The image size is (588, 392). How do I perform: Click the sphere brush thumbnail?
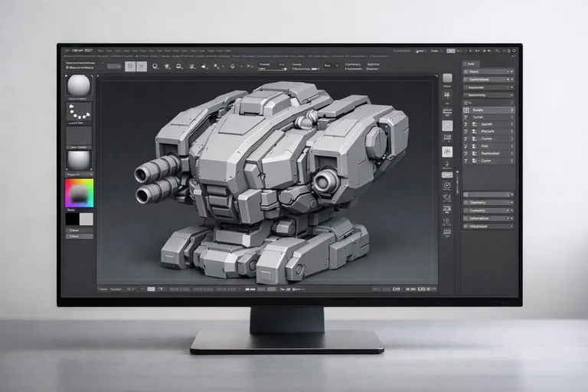pyautogui.click(x=79, y=85)
